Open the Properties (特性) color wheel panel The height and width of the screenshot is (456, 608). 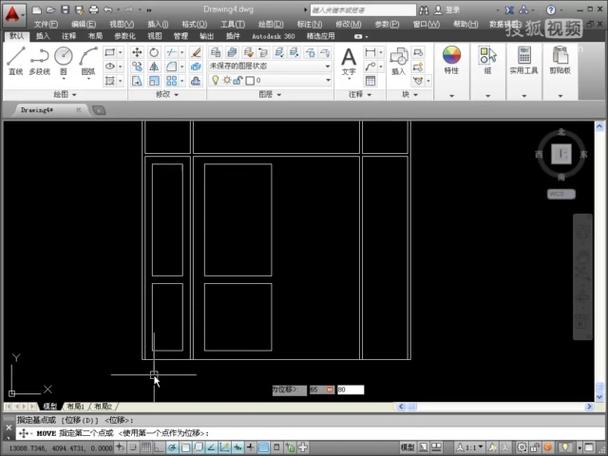[451, 60]
